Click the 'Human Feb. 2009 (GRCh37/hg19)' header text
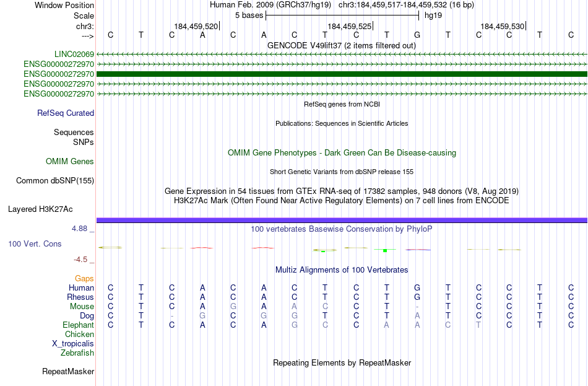The width and height of the screenshot is (588, 386). (x=270, y=5)
